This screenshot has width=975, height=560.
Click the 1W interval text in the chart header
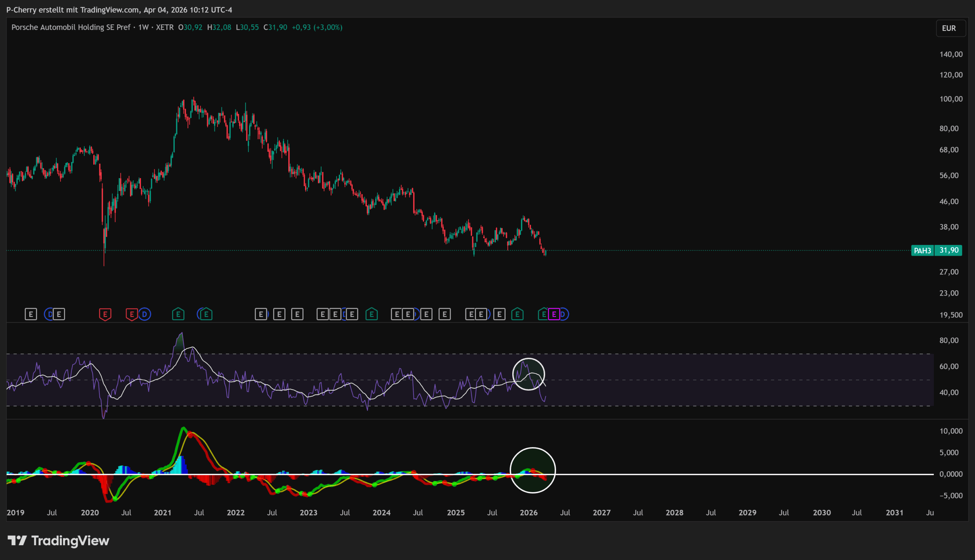pos(143,27)
